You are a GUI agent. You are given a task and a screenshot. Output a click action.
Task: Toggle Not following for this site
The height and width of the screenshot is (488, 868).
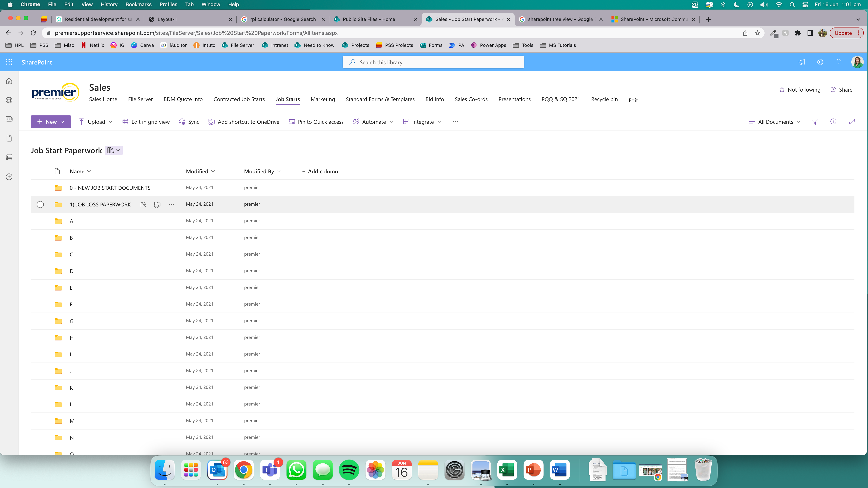tap(800, 90)
